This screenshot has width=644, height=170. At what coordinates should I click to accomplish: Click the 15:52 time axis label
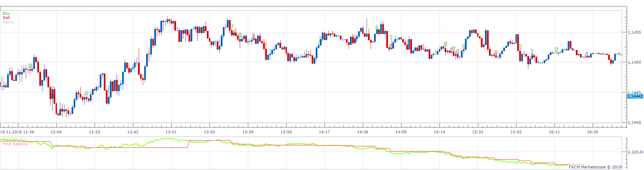click(516, 132)
